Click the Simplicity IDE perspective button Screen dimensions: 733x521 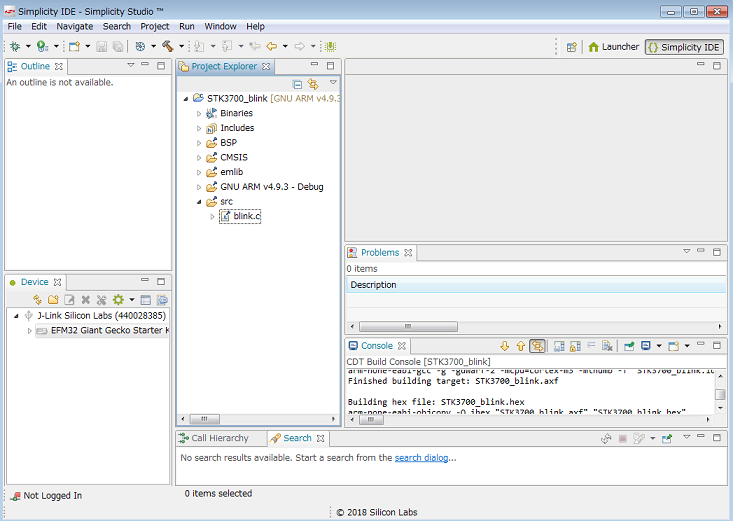coord(684,47)
